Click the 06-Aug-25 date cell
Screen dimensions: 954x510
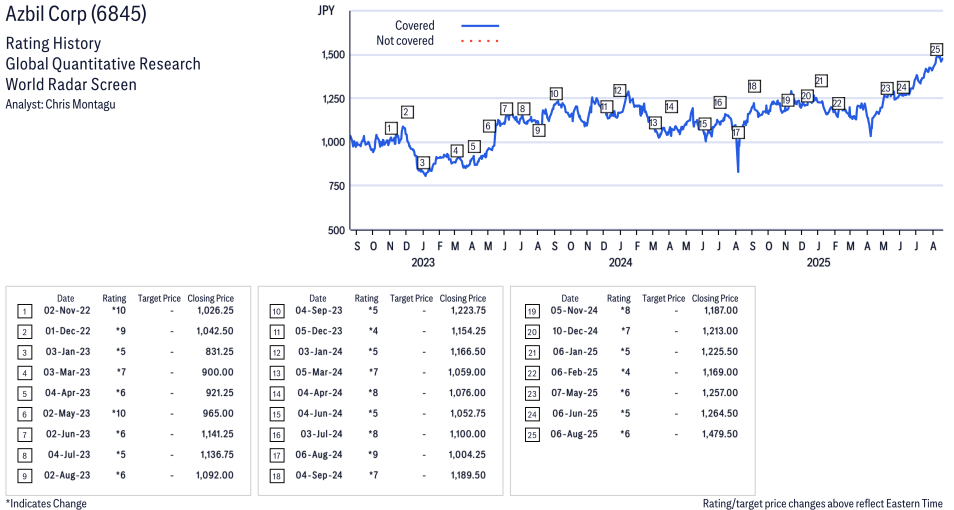tap(574, 435)
